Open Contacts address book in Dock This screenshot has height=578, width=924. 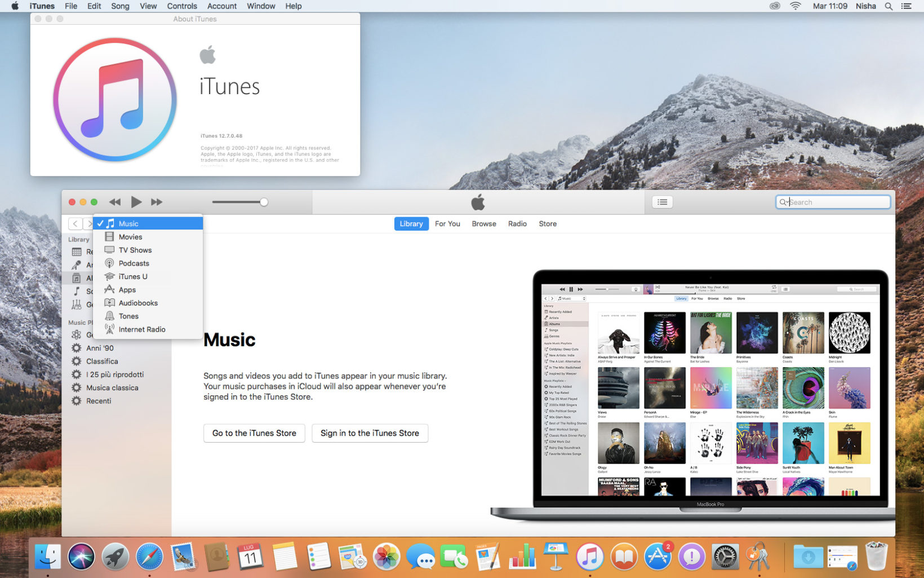pos(217,557)
